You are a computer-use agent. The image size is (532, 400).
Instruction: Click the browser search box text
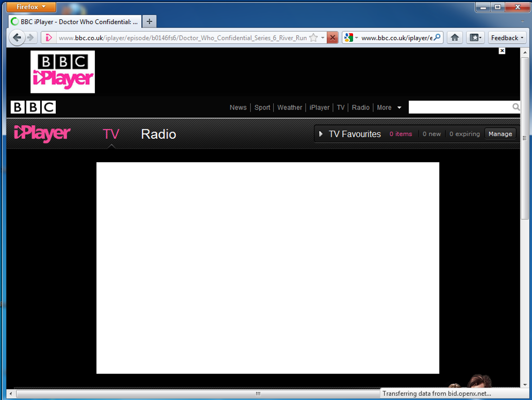pyautogui.click(x=396, y=38)
